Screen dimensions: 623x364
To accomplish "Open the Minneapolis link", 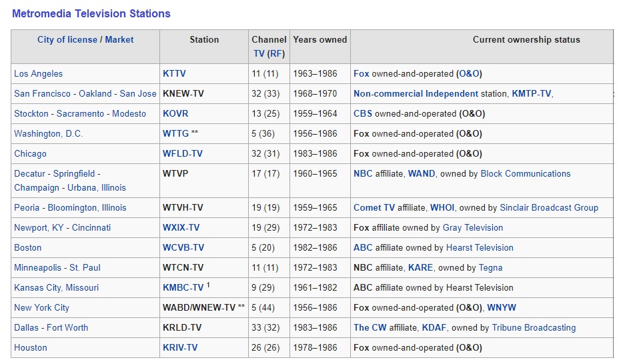I will click(x=38, y=267).
